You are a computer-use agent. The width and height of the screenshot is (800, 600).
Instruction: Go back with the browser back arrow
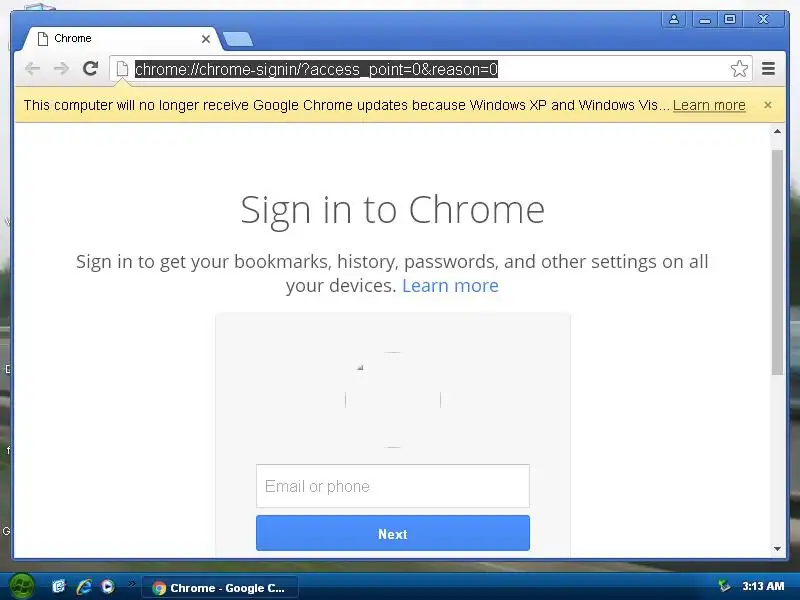[33, 68]
